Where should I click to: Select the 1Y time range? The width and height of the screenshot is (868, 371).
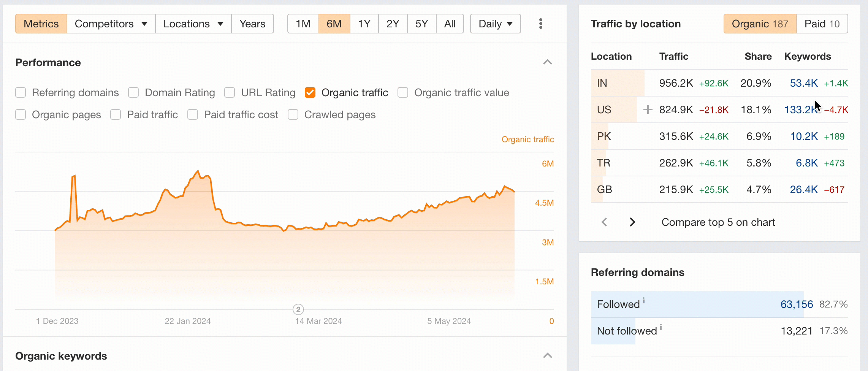364,24
